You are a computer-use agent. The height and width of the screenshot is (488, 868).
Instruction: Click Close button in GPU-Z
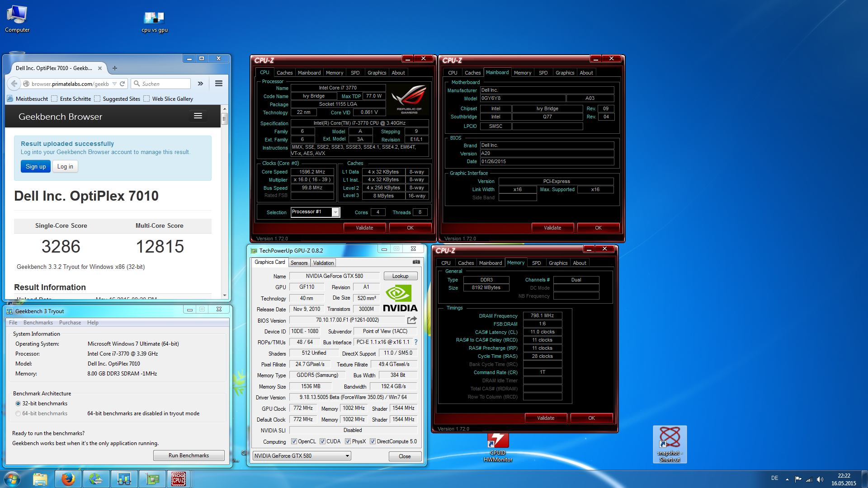pos(405,456)
